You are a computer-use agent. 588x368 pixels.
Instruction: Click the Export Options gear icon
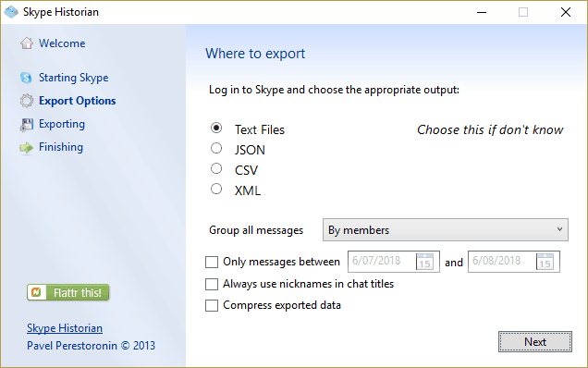coord(27,101)
